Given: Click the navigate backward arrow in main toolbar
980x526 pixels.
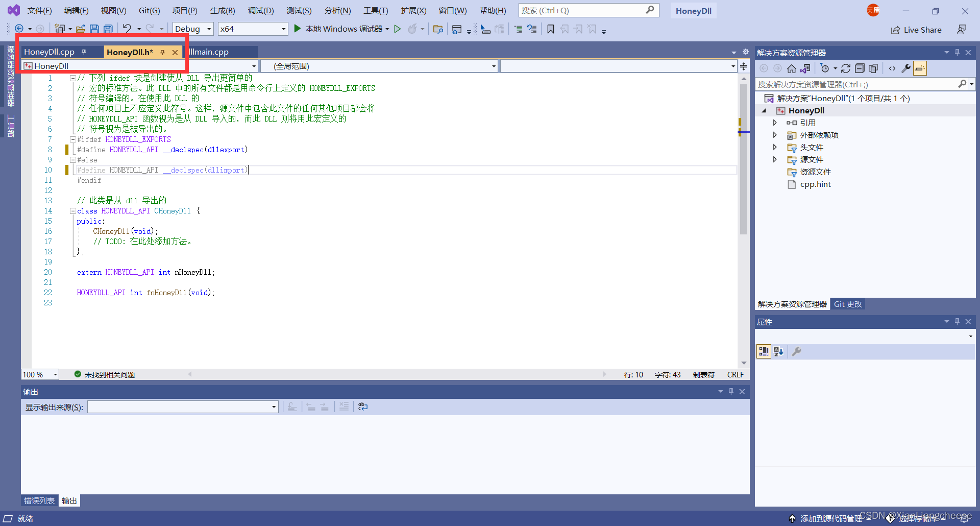Looking at the screenshot, I should [19, 29].
